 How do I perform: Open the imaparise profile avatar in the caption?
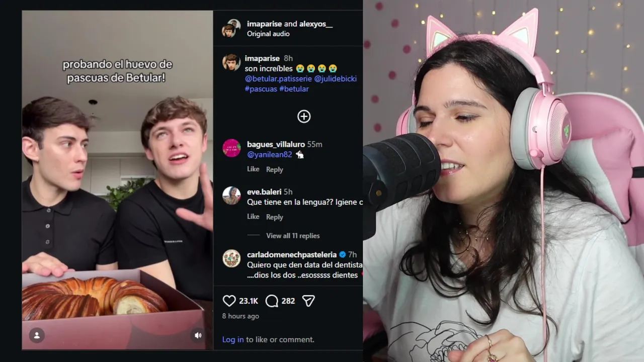tap(231, 62)
